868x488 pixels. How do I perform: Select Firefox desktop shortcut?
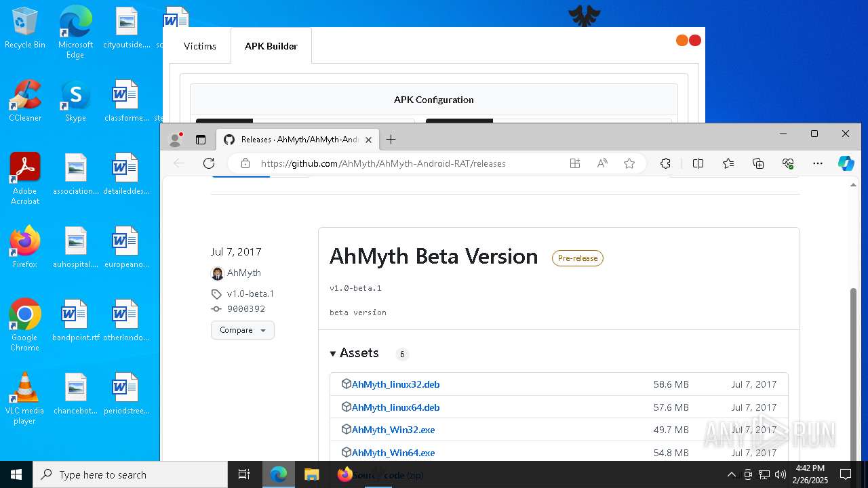(25, 247)
